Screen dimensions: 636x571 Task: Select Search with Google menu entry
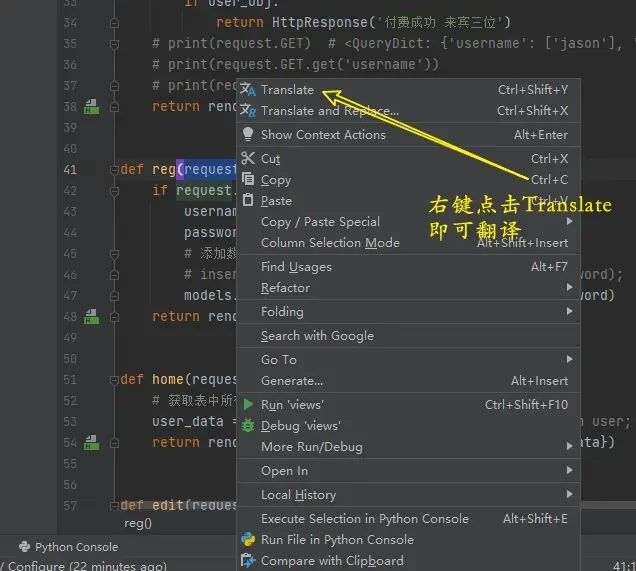(317, 336)
